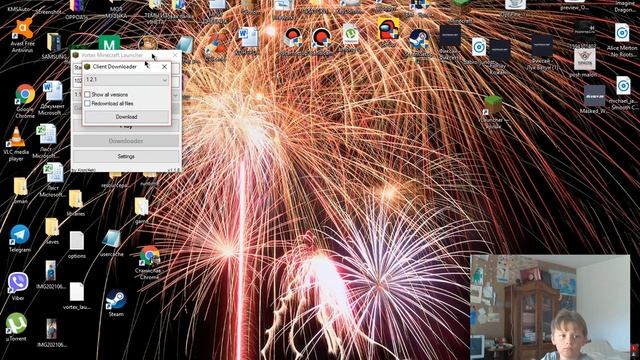Viewport: 640px width, 360px height.
Task: Click Settings in the Vortex Minecraft Launcher window
Action: point(126,156)
